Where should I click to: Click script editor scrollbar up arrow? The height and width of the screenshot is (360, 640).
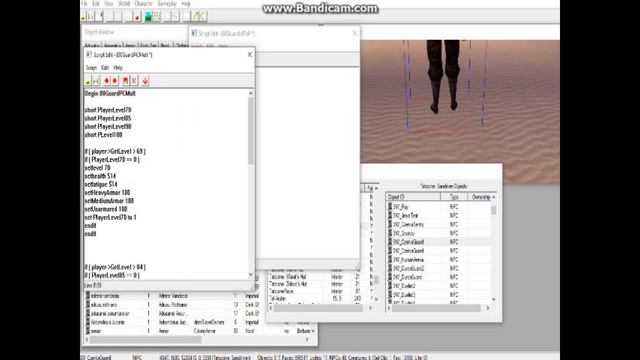251,93
